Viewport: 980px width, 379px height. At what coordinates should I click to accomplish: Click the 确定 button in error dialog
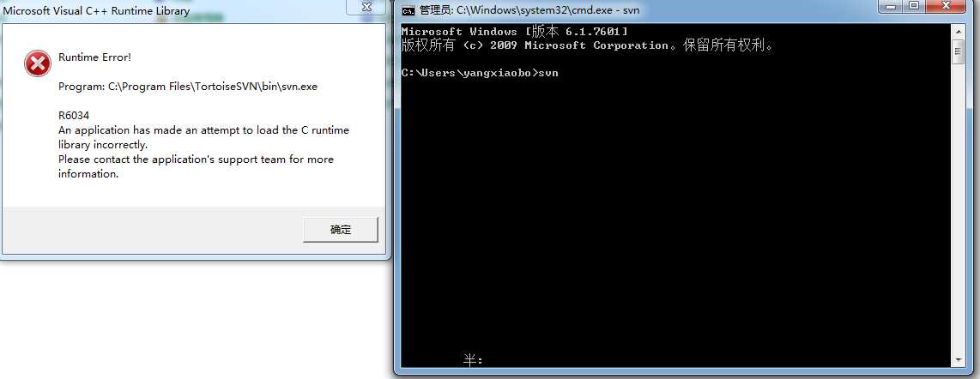click(x=341, y=230)
